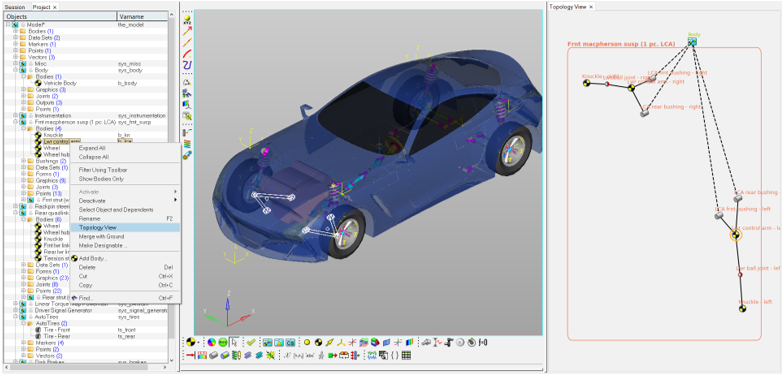Viewport: 782px width, 374px height.
Task: Select the yellow Points tool icon
Action: tap(307, 342)
